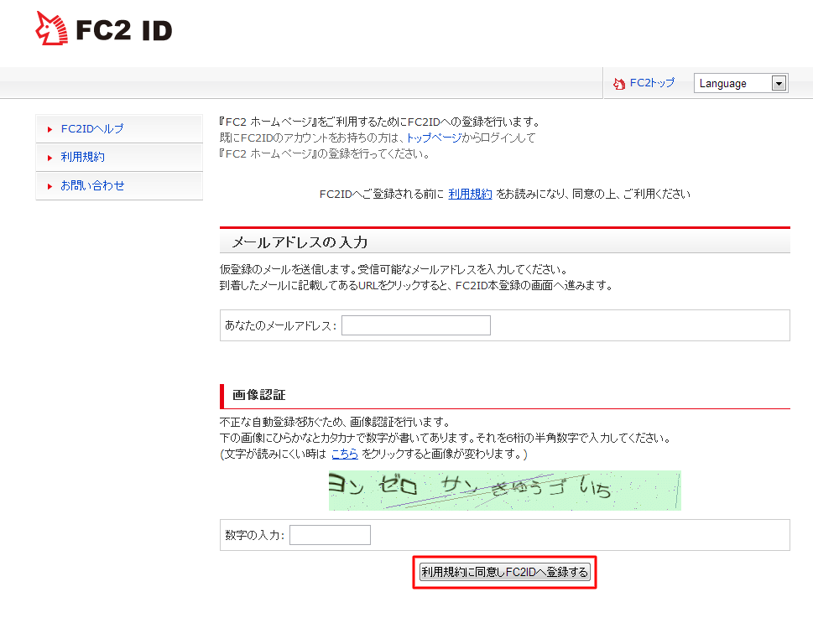Image resolution: width=813 pixels, height=644 pixels.
Task: Open FC2IDヘルプ in sidebar
Action: (x=92, y=128)
